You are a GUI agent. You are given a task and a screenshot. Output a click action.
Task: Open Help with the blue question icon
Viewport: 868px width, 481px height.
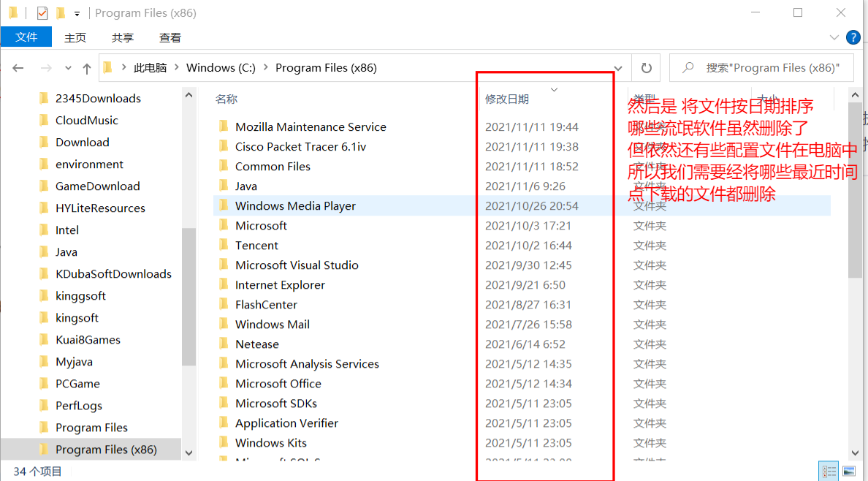click(x=853, y=38)
